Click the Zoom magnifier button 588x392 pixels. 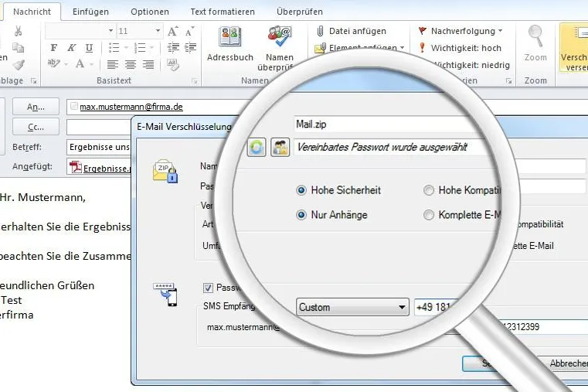[x=535, y=43]
